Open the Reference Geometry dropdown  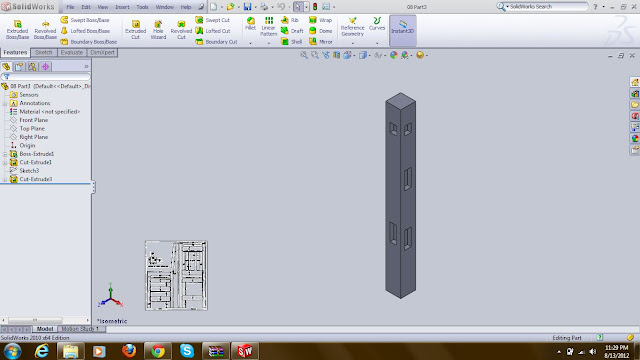(353, 43)
